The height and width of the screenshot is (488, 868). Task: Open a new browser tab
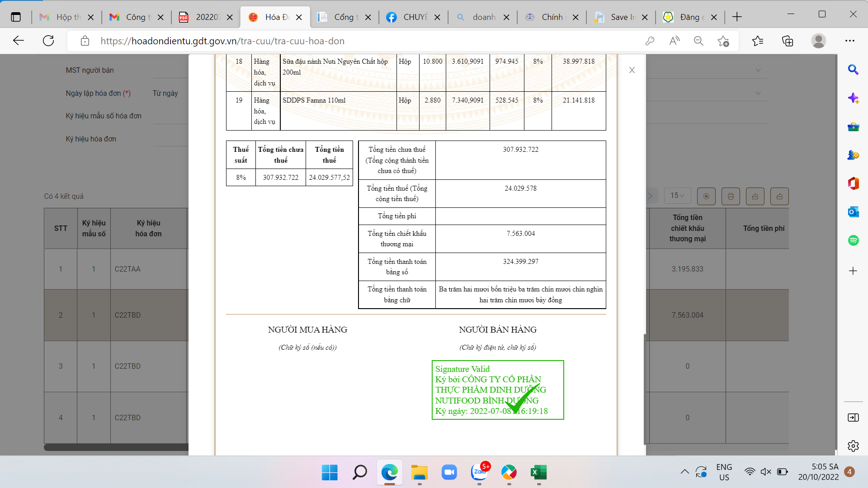tap(737, 17)
